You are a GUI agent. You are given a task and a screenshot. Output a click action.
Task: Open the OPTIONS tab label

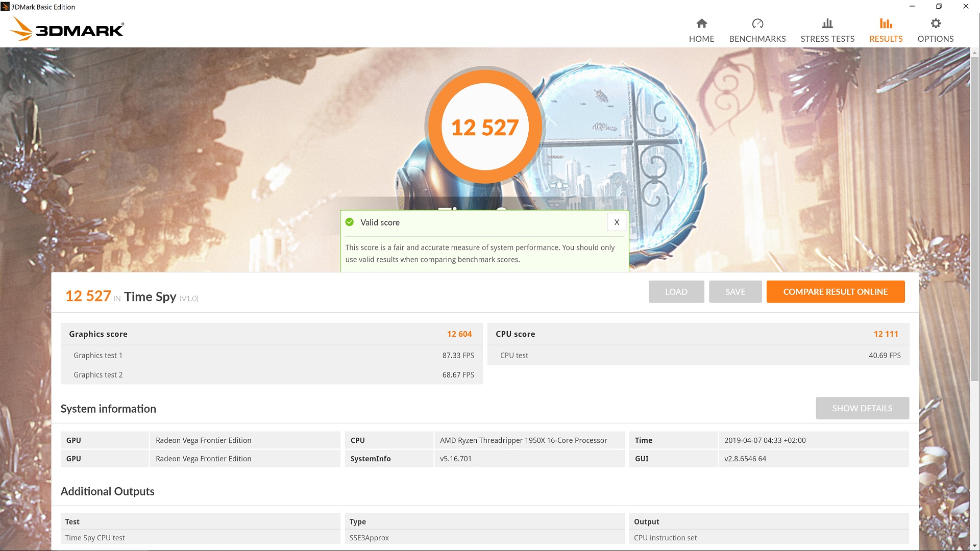[x=936, y=39]
